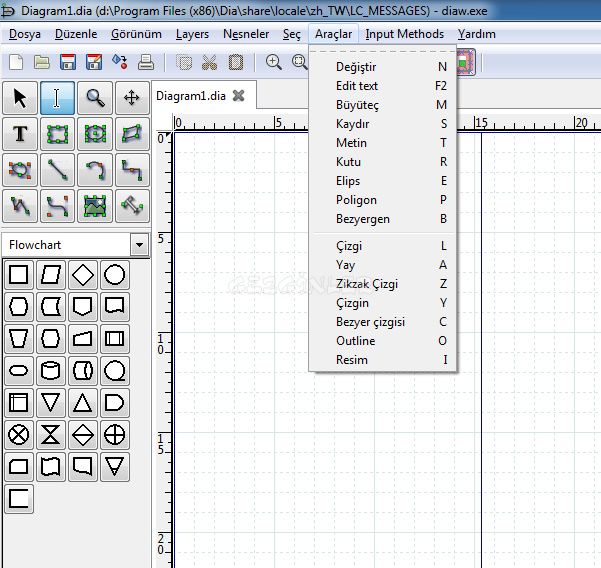
Task: Click the Export toolbar icon
Action: click(120, 62)
